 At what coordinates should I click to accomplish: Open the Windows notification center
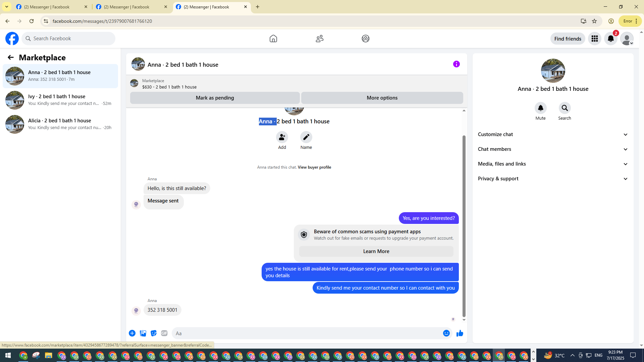click(633, 355)
